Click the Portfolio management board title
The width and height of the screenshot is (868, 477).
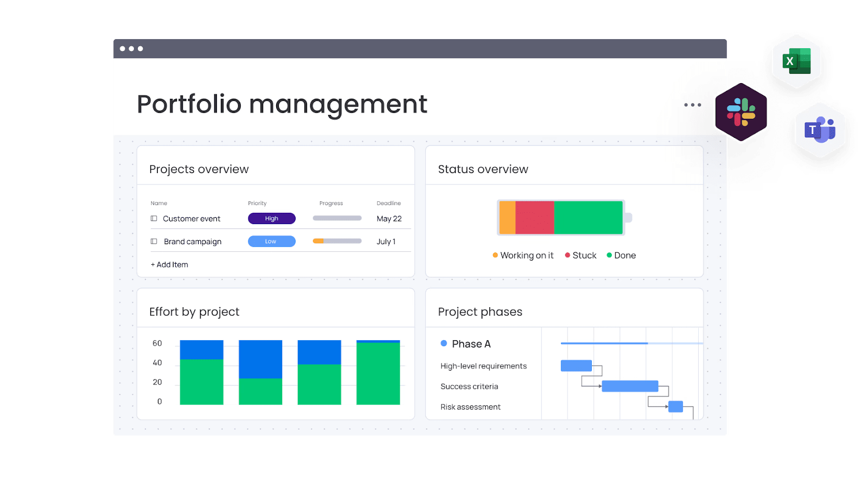pyautogui.click(x=282, y=104)
